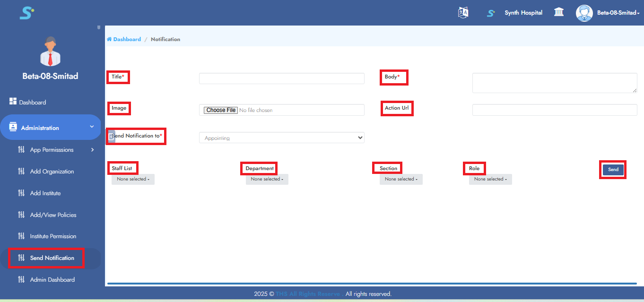Click the home icon in breadcrumb
Viewport: 644px width, 302px height.
tap(109, 39)
